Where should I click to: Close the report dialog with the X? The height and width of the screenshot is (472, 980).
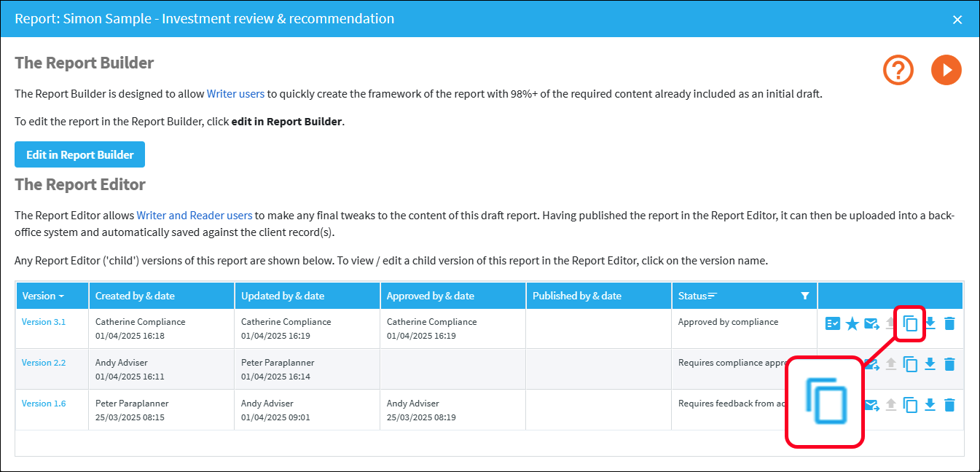point(957,20)
